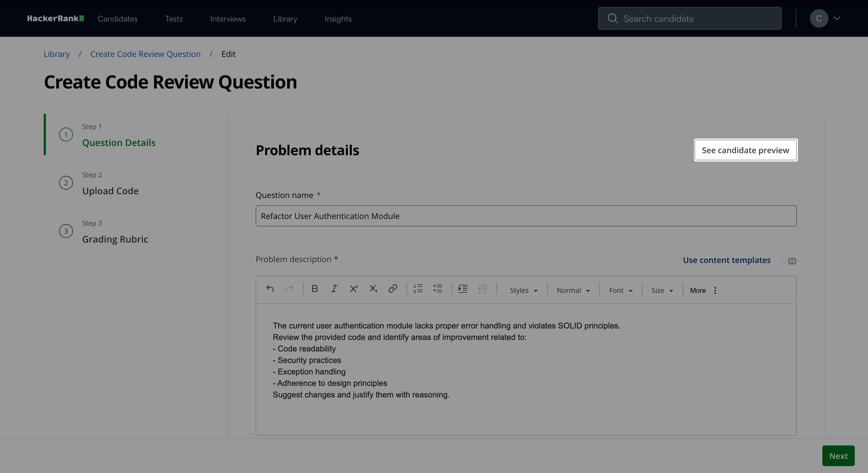The height and width of the screenshot is (473, 868).
Task: Open the Font dropdown
Action: click(x=620, y=290)
